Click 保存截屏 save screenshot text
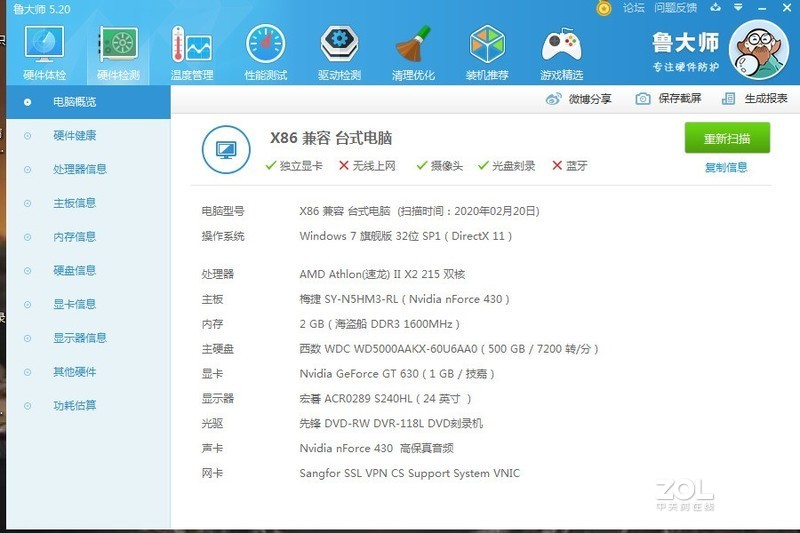The width and height of the screenshot is (800, 533). coord(680,98)
